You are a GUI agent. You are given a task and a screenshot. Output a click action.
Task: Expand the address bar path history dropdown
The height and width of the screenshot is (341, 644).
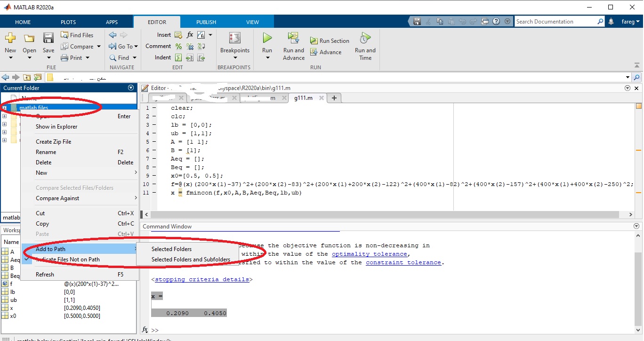[628, 78]
